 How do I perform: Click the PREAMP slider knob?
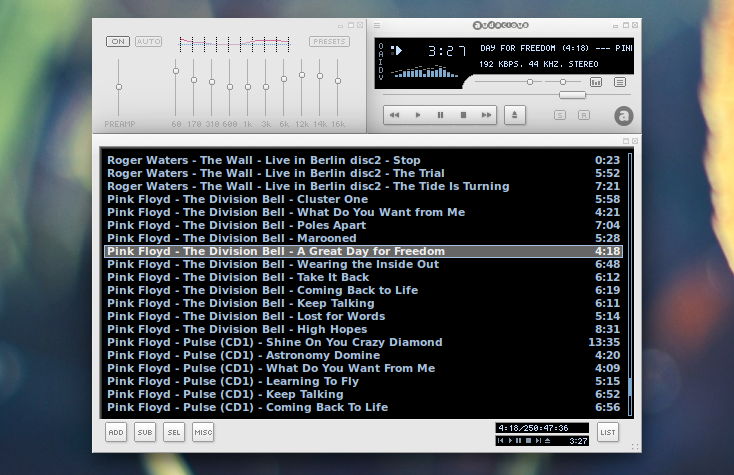[119, 87]
